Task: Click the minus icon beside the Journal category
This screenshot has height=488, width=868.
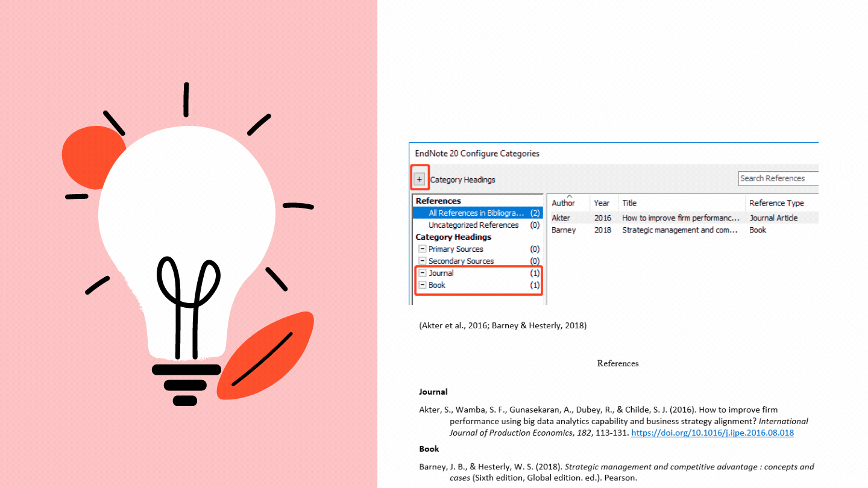Action: click(422, 273)
